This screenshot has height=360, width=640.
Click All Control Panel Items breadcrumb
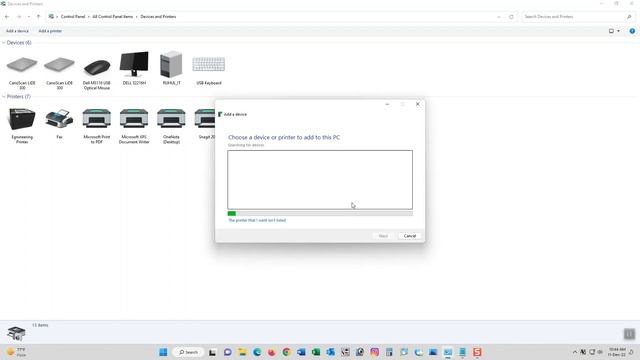pos(113,17)
